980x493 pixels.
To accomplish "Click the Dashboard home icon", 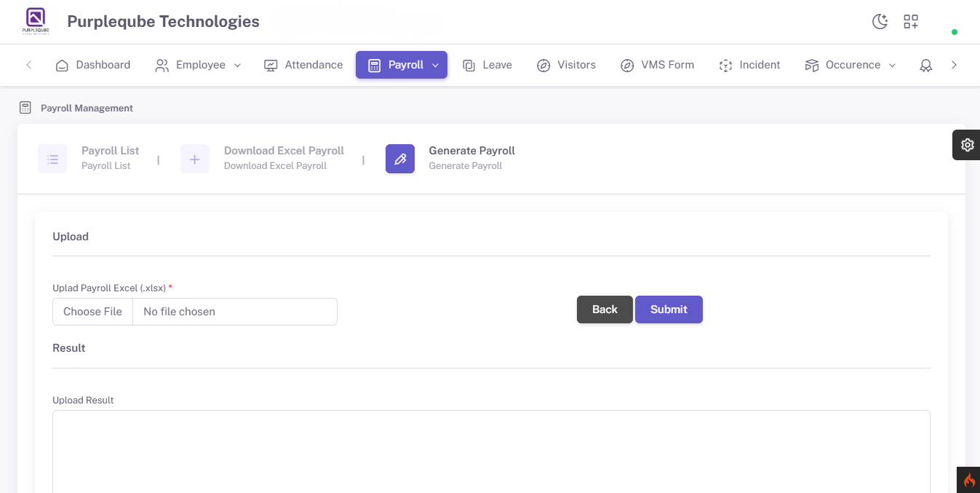I will coord(63,65).
